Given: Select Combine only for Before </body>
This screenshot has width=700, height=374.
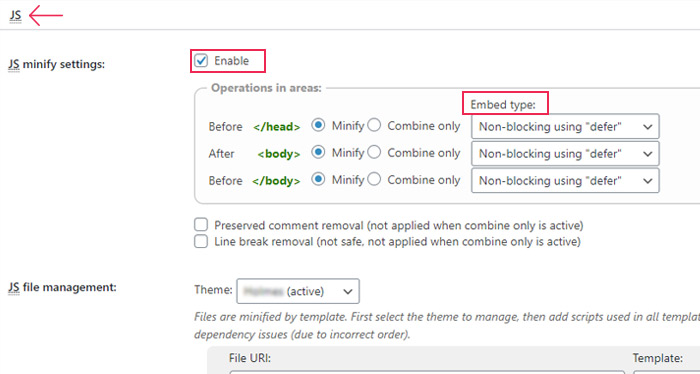Looking at the screenshot, I should click(374, 179).
